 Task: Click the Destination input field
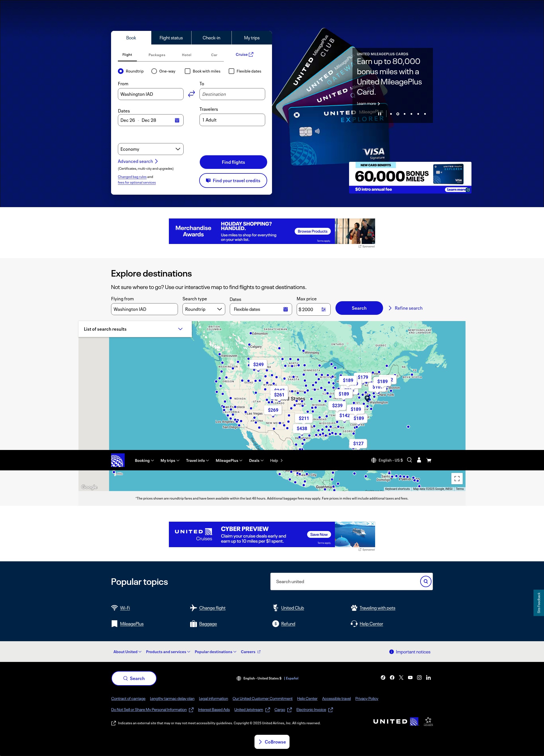tap(232, 94)
